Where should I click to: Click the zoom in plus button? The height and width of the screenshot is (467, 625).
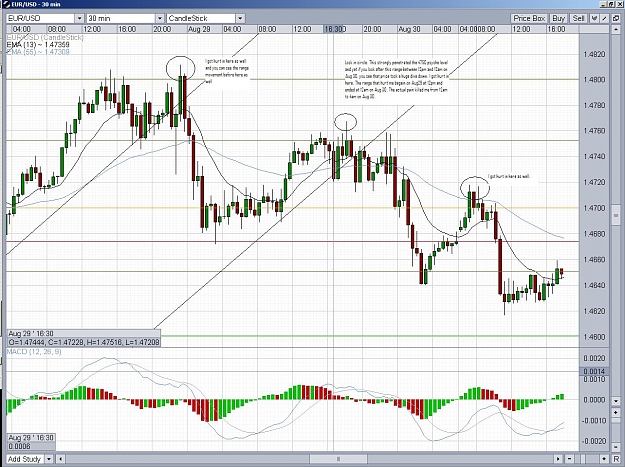coord(604,459)
